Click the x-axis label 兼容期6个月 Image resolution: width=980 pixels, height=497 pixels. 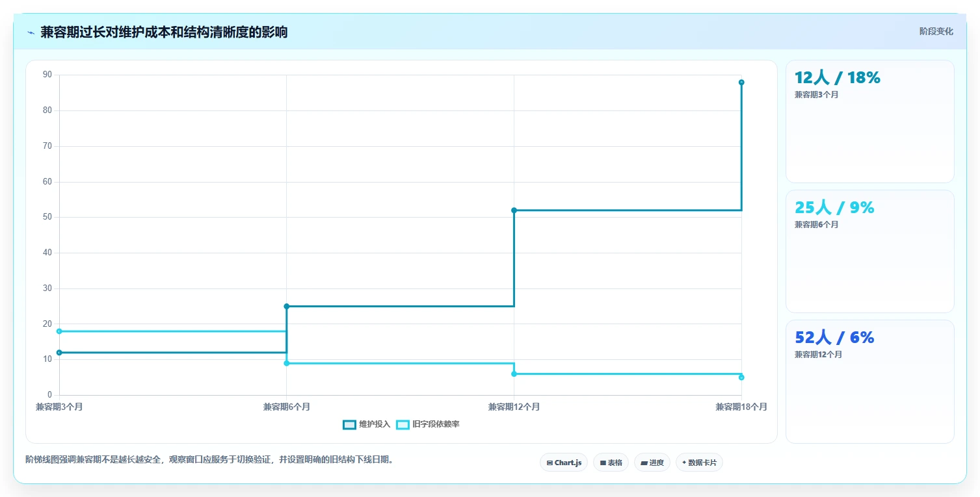[287, 407]
